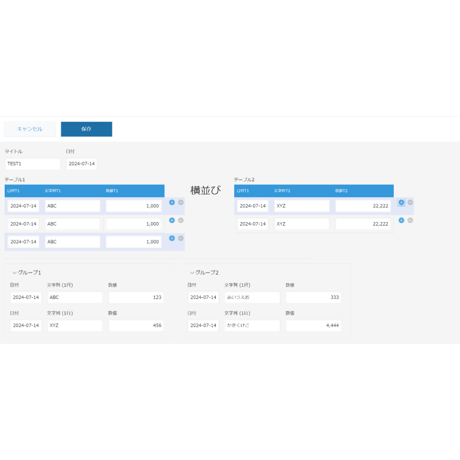Edit 1,000 value in second テーブル1 row
This screenshot has width=460, height=460.
point(134,224)
